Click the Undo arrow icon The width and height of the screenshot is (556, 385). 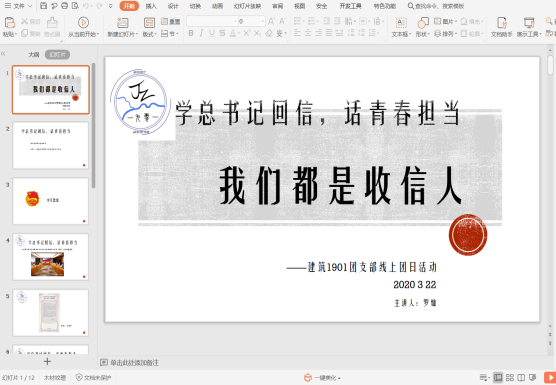pos(85,6)
